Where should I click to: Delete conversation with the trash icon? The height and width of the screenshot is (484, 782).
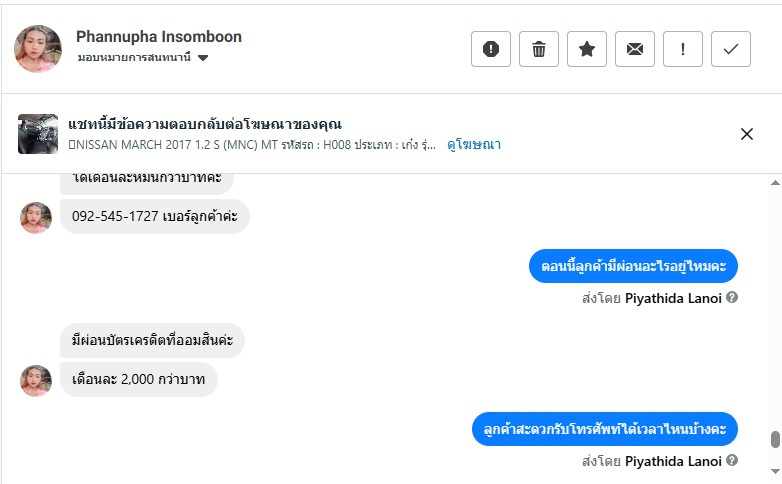coord(539,49)
